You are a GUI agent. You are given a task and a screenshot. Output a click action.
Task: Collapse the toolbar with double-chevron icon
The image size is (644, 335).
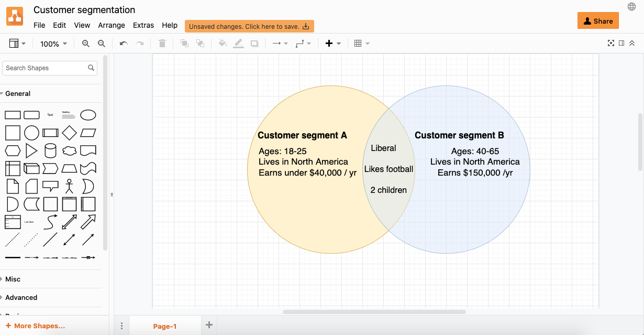pos(632,43)
